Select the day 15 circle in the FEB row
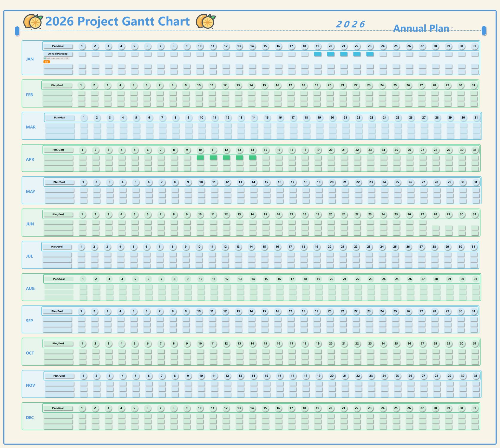Screen dimensions: 500x448 point(264,85)
